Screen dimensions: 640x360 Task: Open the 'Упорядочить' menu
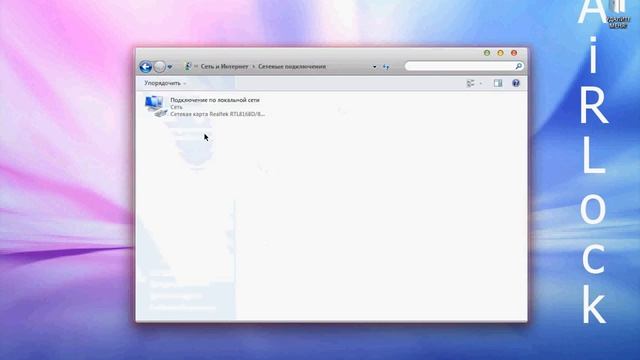(x=165, y=83)
